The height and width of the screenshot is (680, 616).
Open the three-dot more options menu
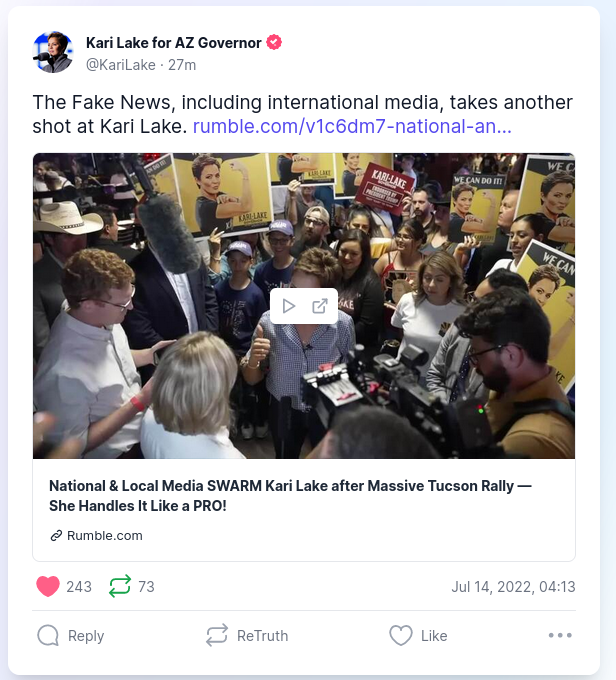tap(560, 635)
